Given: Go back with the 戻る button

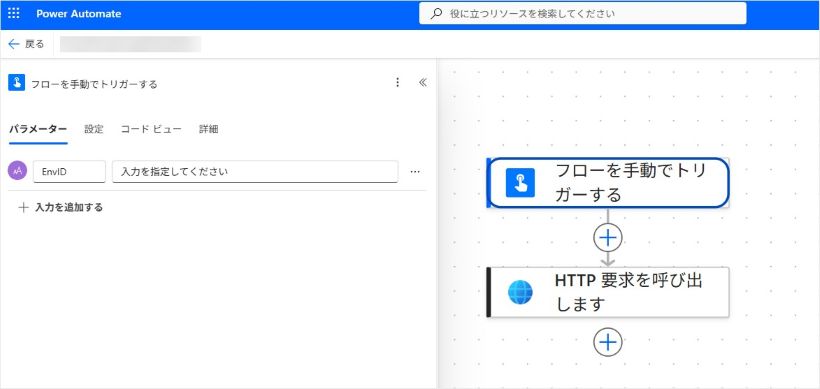Looking at the screenshot, I should click(x=26, y=44).
